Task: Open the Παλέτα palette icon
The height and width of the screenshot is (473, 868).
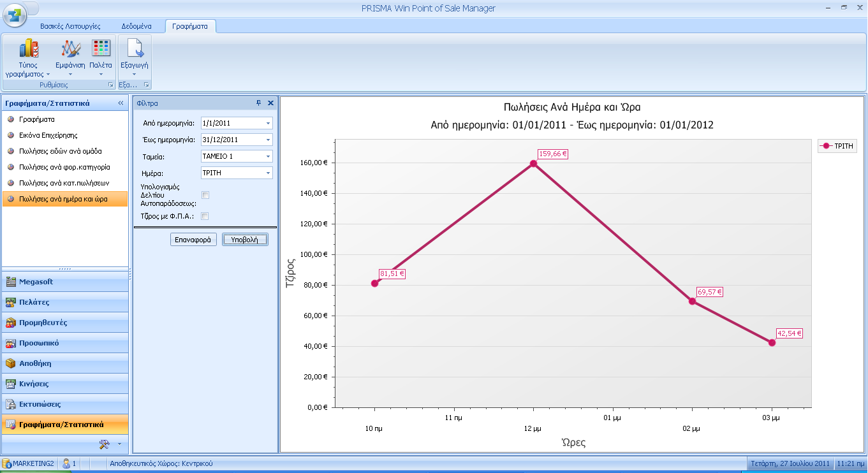Action: (x=101, y=48)
